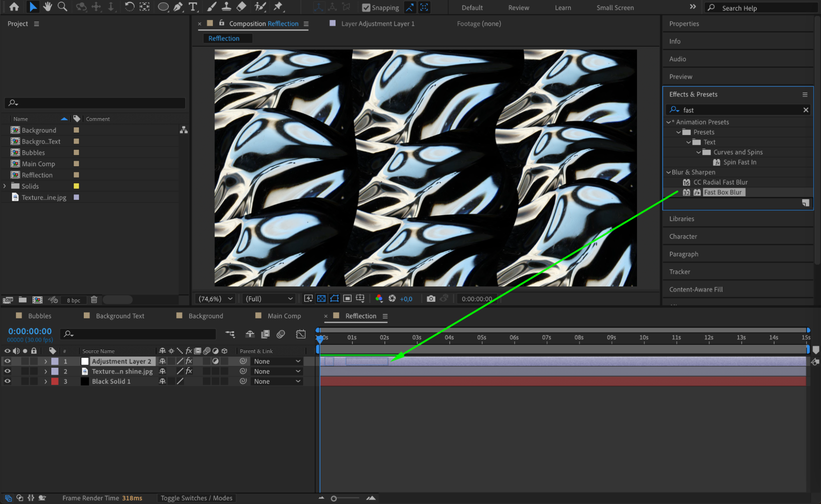This screenshot has width=821, height=504.
Task: Select the Zoom tool in toolbar
Action: [62, 7]
